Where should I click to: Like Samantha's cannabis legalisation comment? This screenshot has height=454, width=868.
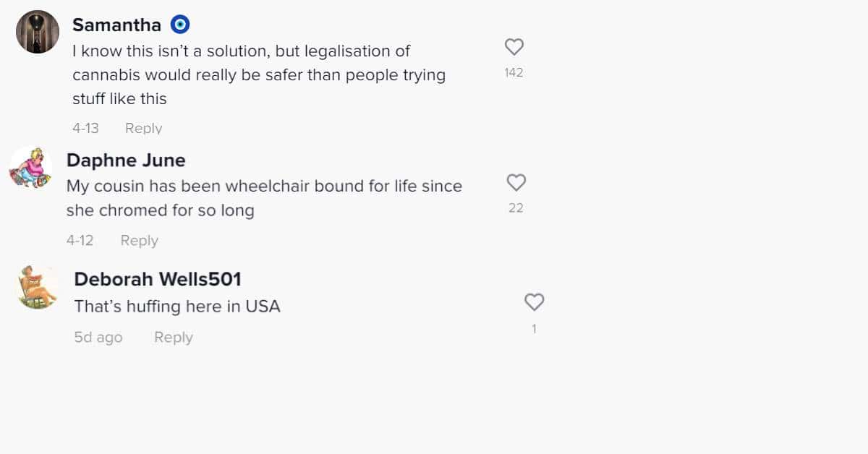pyautogui.click(x=514, y=46)
